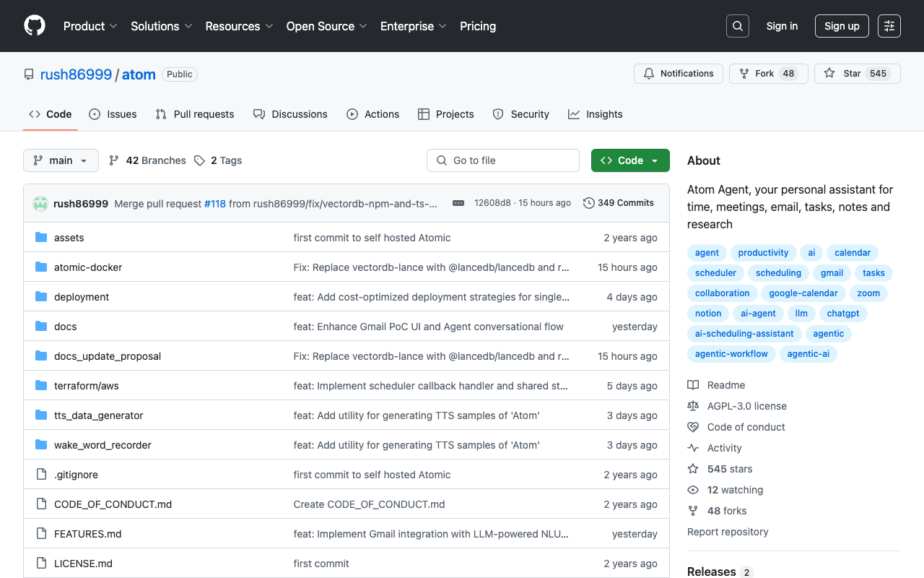
Task: Open the appearance settings icon in header
Action: [889, 26]
